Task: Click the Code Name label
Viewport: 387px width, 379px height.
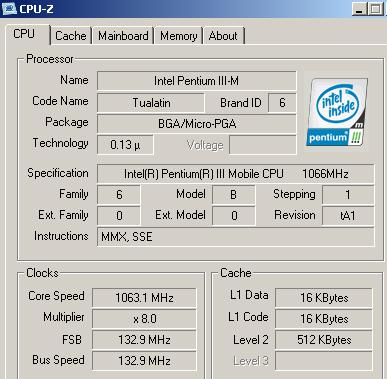Action: click(x=60, y=101)
